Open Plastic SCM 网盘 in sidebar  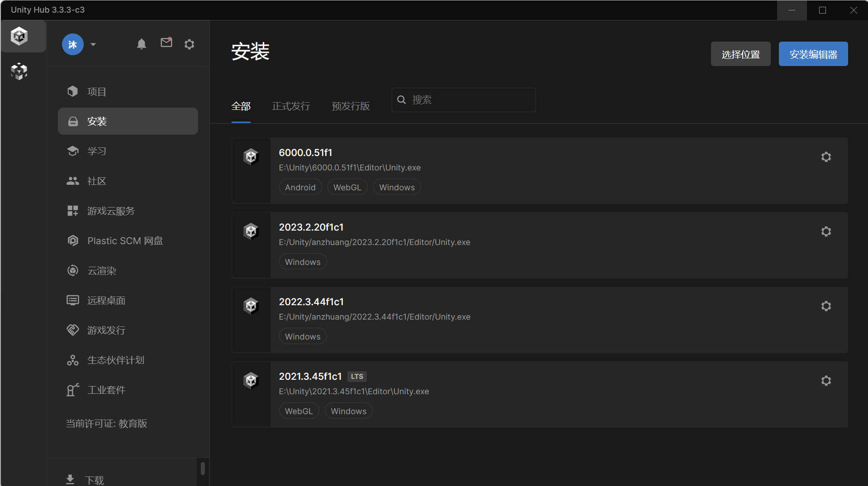[x=128, y=241]
